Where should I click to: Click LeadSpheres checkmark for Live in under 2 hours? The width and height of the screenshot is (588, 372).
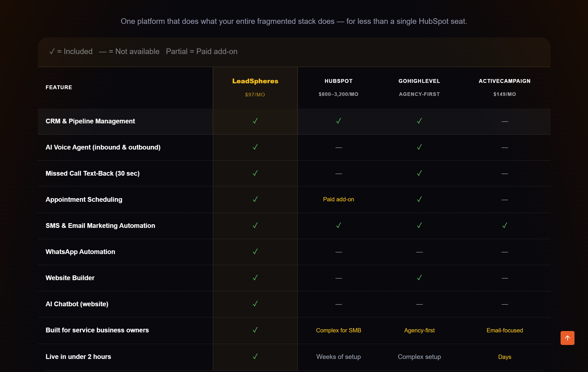[x=255, y=356]
